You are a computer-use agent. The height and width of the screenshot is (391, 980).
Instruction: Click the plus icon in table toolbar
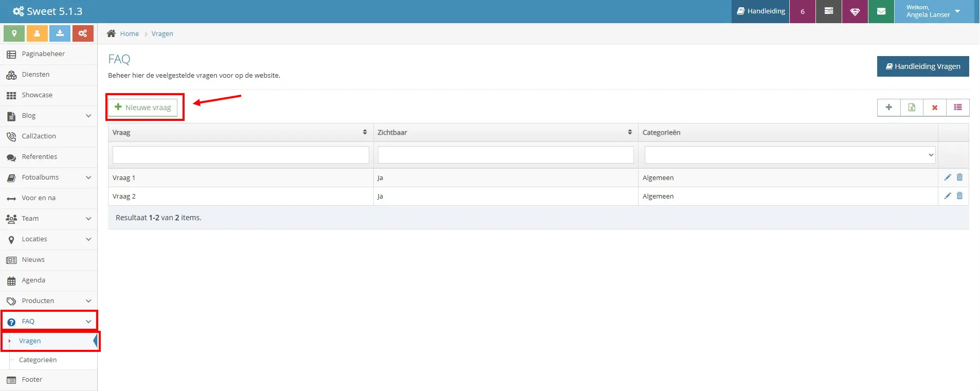pyautogui.click(x=889, y=108)
